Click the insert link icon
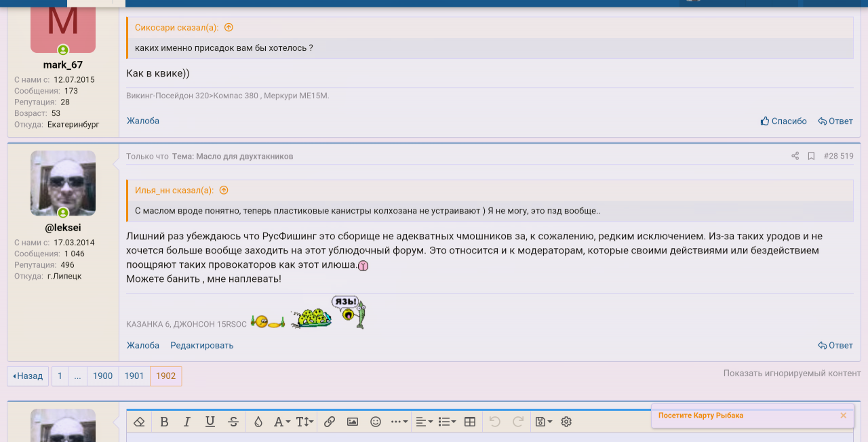This screenshot has height=442, width=868. click(x=330, y=422)
